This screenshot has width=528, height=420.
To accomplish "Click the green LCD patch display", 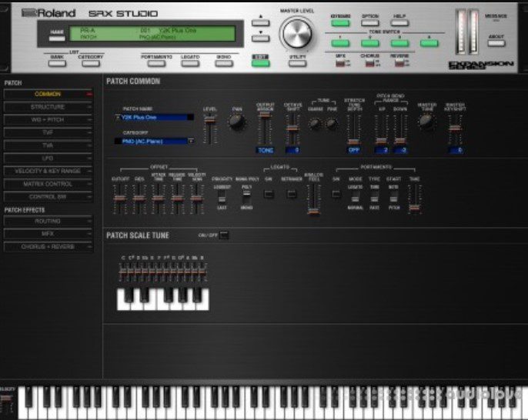I will tap(152, 34).
